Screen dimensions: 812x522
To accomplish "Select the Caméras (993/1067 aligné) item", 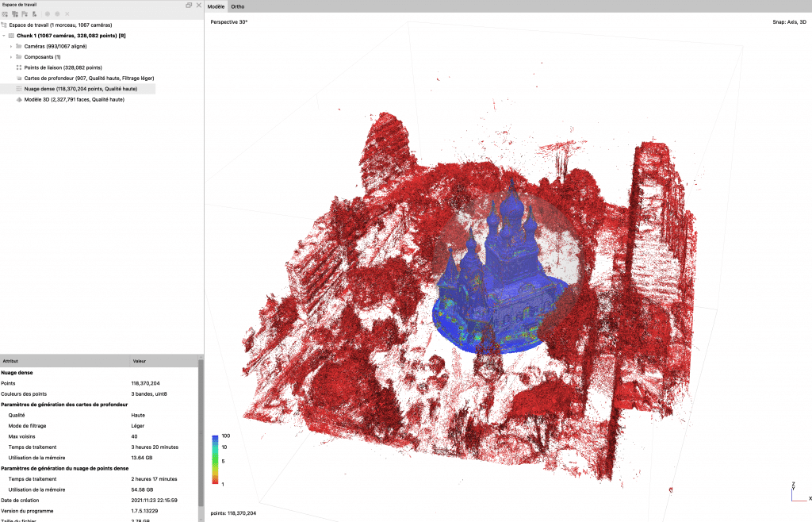I will tap(56, 46).
